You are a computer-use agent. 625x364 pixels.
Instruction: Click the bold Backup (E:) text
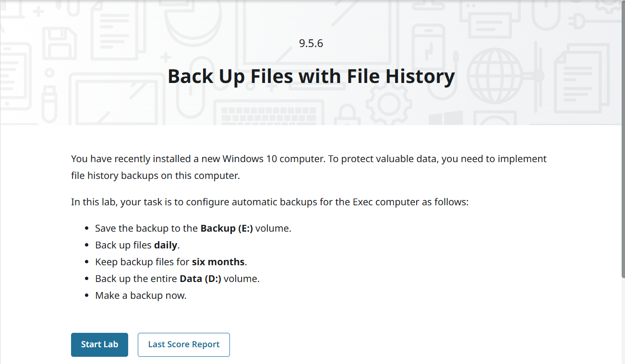tap(227, 228)
